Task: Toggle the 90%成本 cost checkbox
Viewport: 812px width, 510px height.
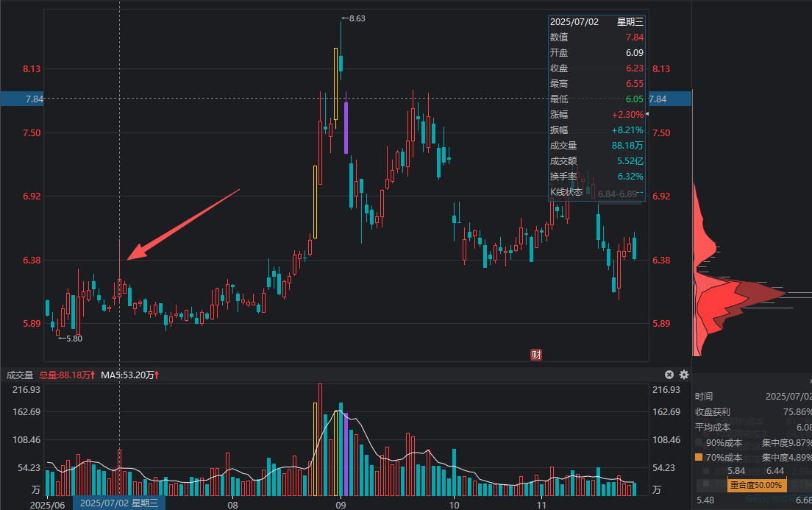Action: [699, 443]
